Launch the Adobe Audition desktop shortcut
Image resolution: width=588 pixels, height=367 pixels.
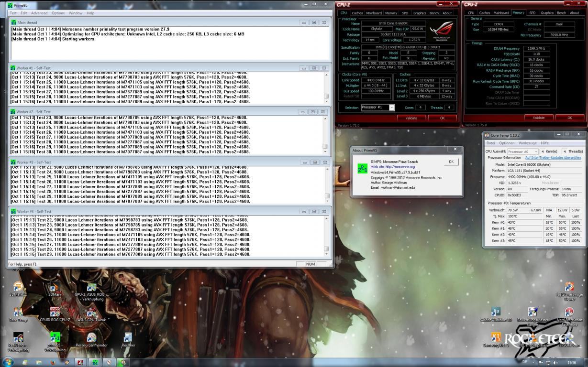click(496, 314)
